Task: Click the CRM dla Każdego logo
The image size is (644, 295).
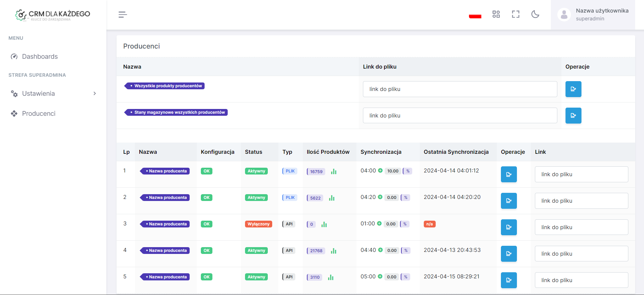Action: (x=53, y=15)
